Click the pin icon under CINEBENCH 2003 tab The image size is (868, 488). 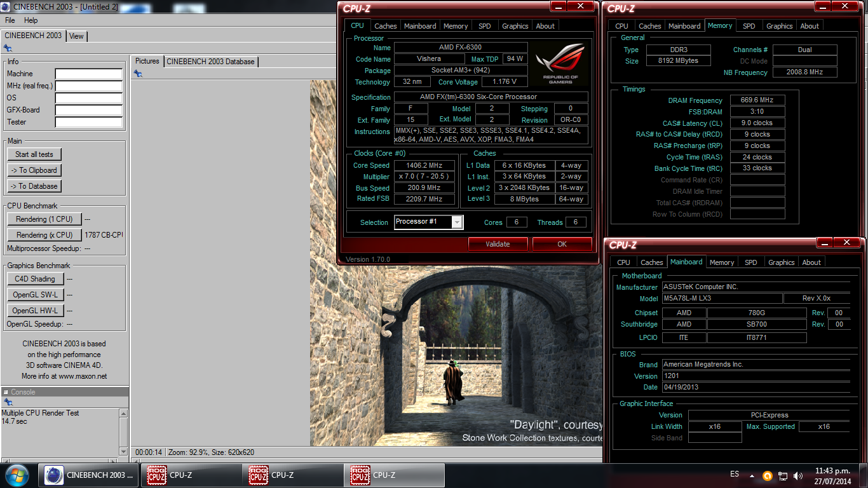pos(8,48)
